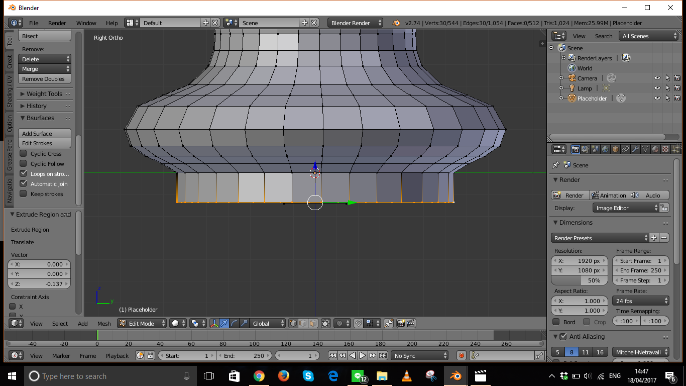
Task: Open the Window menu
Action: [x=86, y=23]
